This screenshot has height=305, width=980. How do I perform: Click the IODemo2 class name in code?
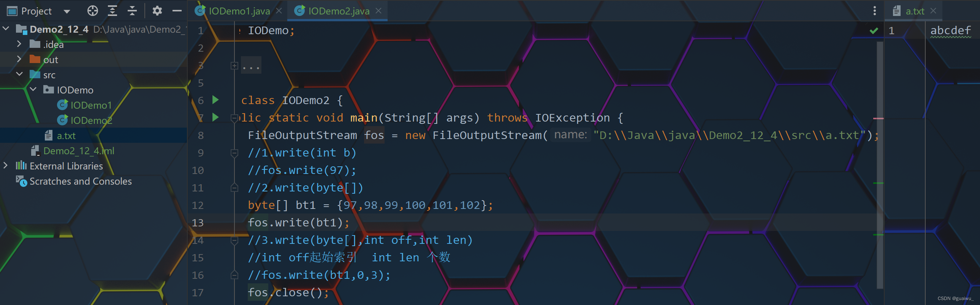coord(306,100)
